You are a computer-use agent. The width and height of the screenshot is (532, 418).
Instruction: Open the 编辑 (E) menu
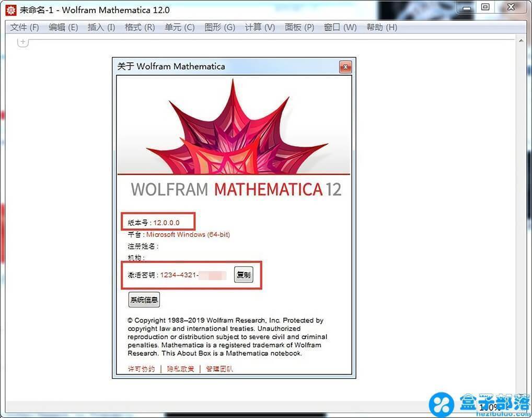pos(63,27)
